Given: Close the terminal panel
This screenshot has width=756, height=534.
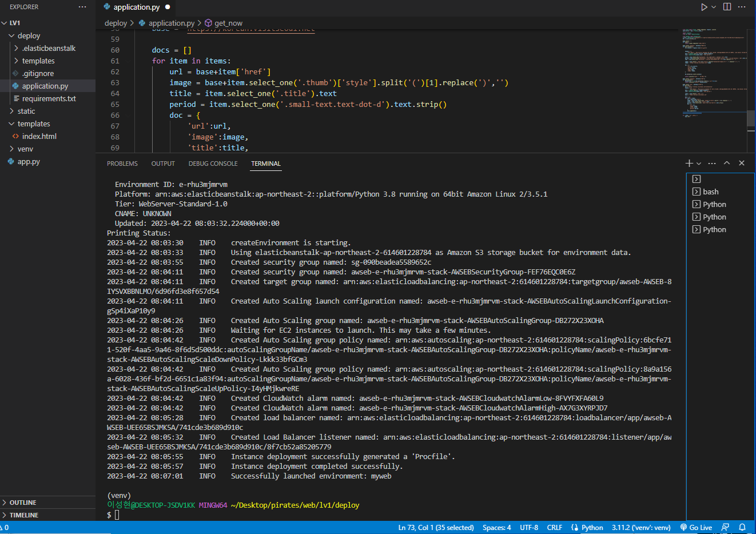Looking at the screenshot, I should 742,163.
